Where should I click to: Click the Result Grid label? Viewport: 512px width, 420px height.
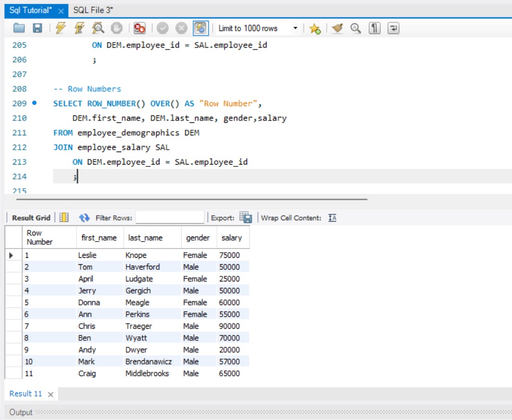[x=31, y=218]
